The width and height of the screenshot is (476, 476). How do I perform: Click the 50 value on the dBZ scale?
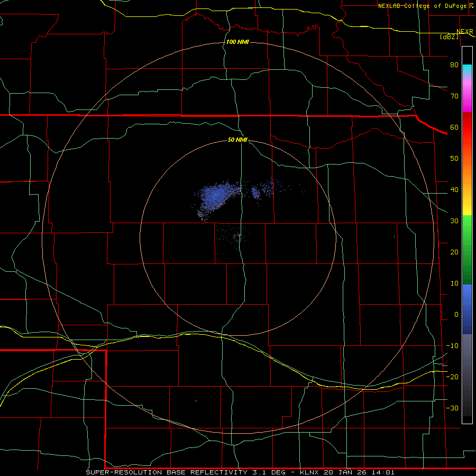click(454, 159)
